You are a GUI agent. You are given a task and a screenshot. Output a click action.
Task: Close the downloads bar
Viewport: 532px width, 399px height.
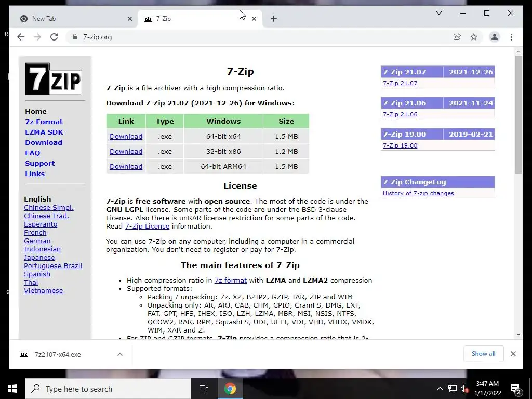[513, 354]
